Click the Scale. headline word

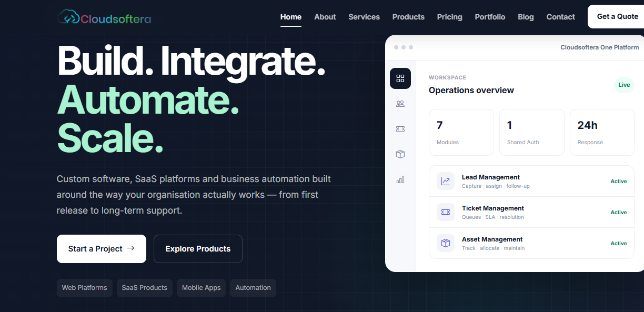pyautogui.click(x=110, y=138)
